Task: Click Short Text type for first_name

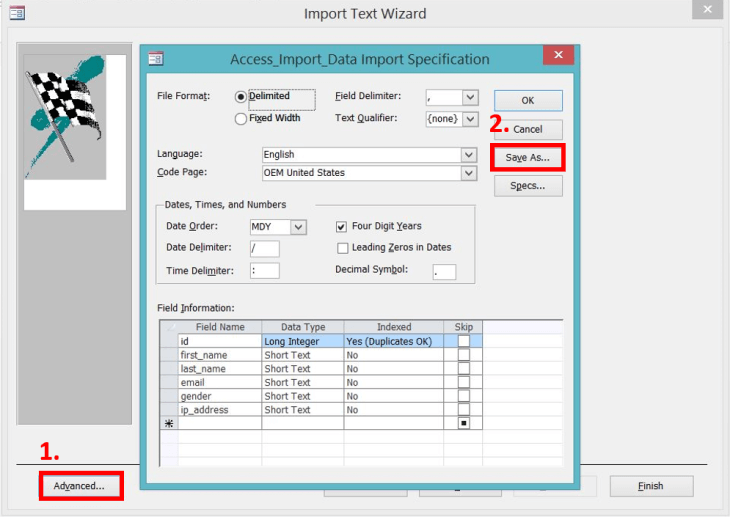Action: (303, 355)
